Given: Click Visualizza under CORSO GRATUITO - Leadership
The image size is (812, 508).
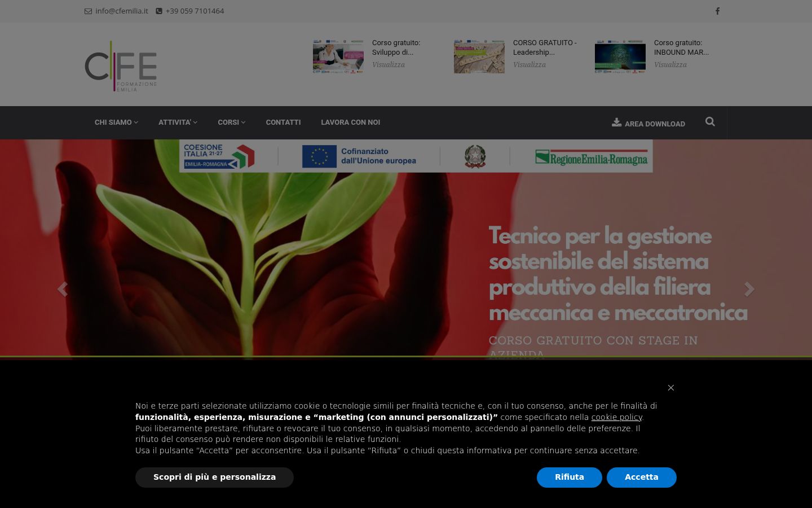Looking at the screenshot, I should coord(529,65).
